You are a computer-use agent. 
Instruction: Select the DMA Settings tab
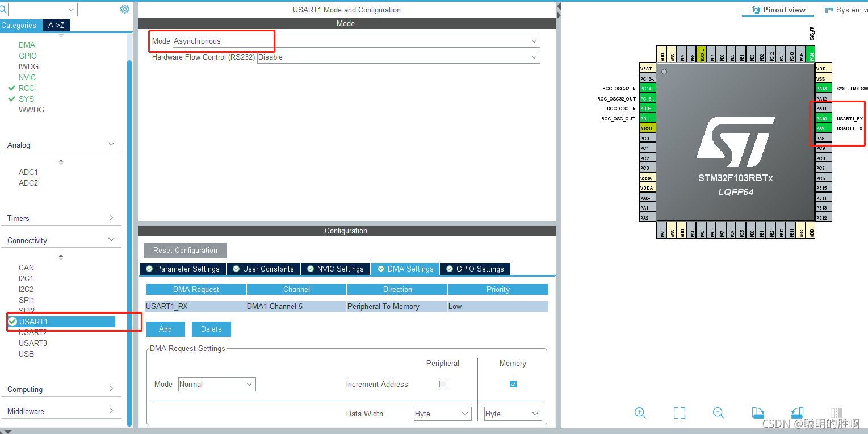(x=405, y=269)
